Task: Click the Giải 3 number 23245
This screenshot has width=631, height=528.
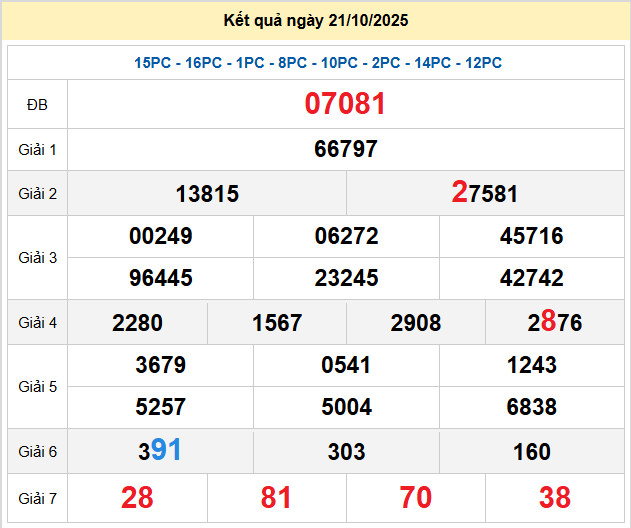Action: pos(346,278)
